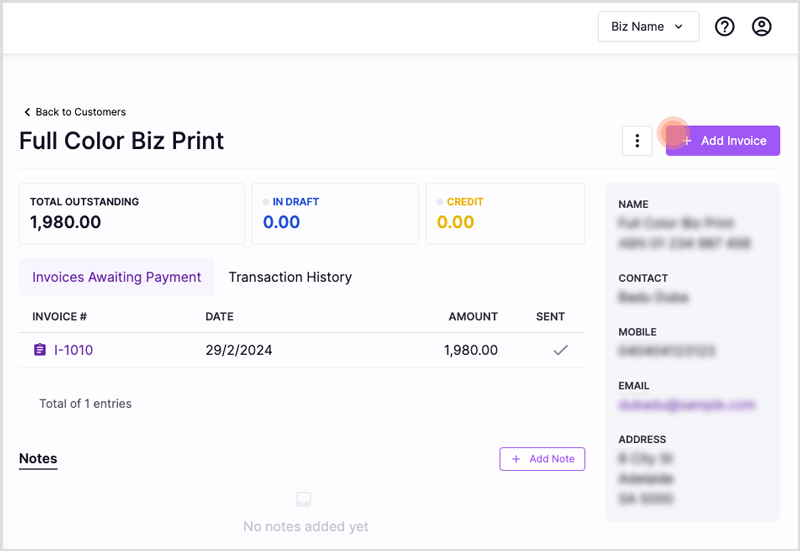Click the Total Outstanding summary card
Screen dimensions: 800x551
[x=131, y=213]
